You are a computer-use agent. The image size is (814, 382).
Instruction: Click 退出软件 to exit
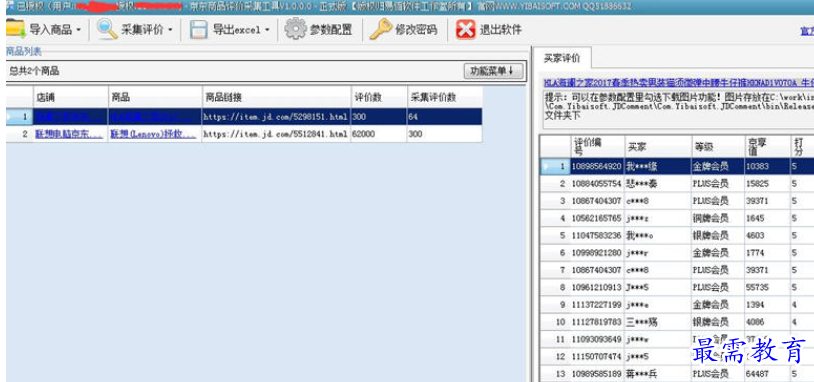(500, 30)
